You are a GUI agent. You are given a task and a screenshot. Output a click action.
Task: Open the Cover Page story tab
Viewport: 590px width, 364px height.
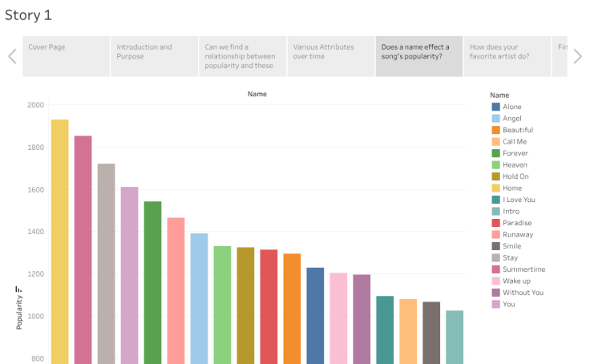pyautogui.click(x=66, y=56)
